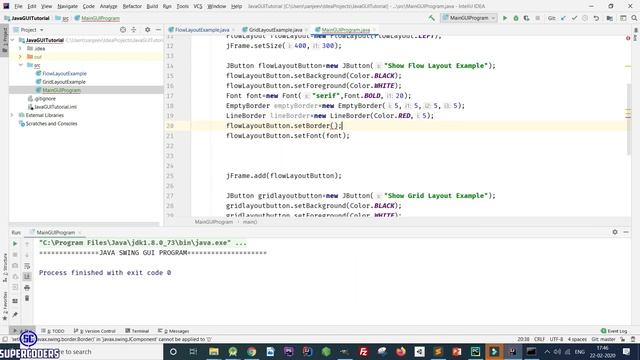Toggle soft-wrap in Run console
The height and width of the screenshot is (360, 640).
(27, 266)
